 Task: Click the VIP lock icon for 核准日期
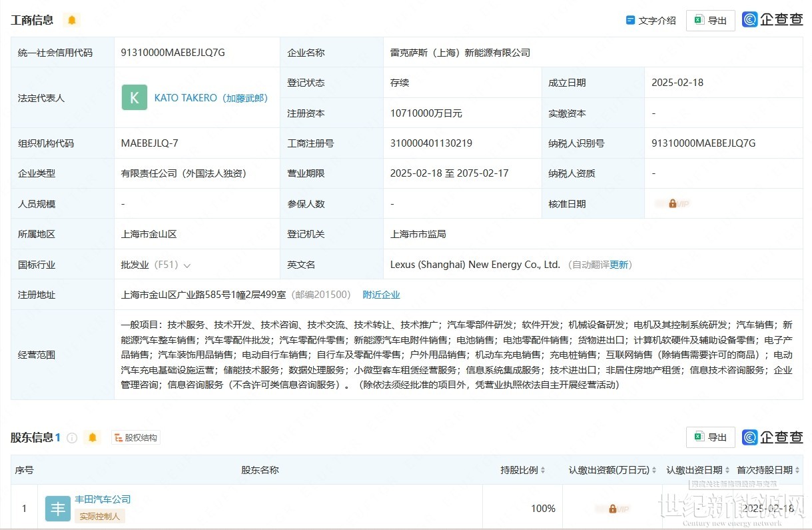[x=672, y=203]
